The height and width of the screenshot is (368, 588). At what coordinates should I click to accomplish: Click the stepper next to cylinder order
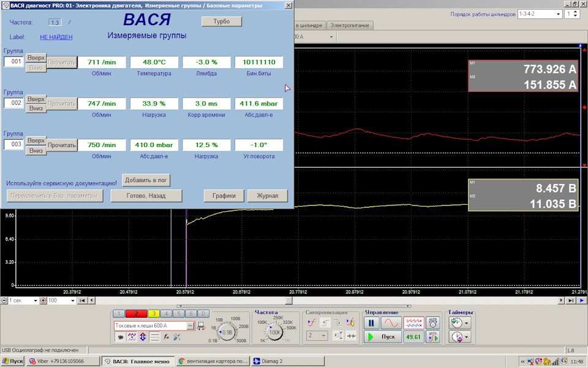coord(576,14)
